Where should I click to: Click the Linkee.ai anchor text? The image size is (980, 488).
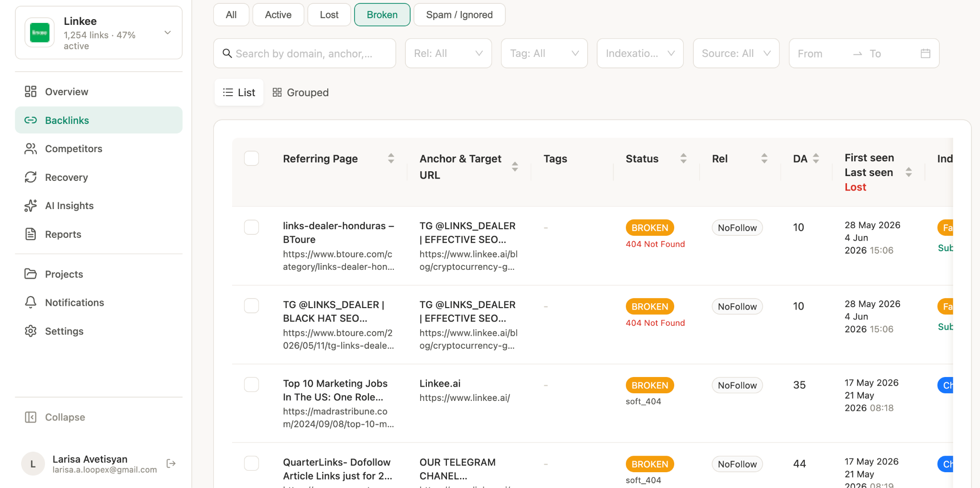click(440, 383)
